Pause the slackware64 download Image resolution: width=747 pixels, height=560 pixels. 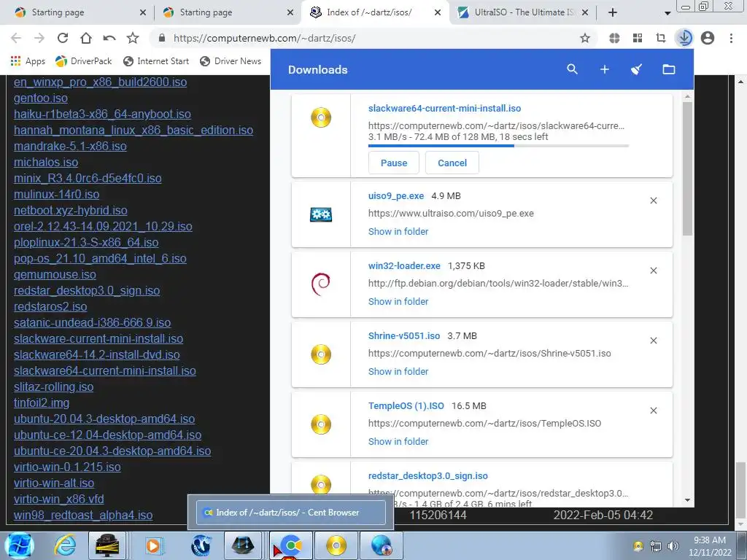[393, 163]
